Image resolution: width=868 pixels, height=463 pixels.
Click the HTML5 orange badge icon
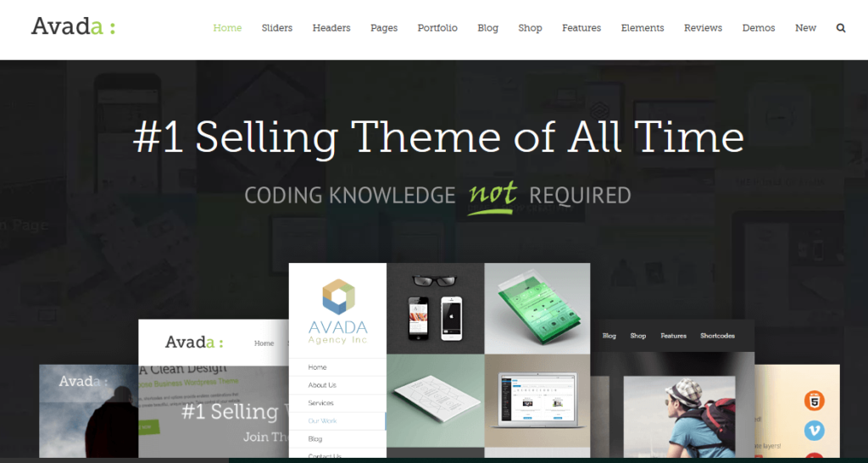point(815,400)
